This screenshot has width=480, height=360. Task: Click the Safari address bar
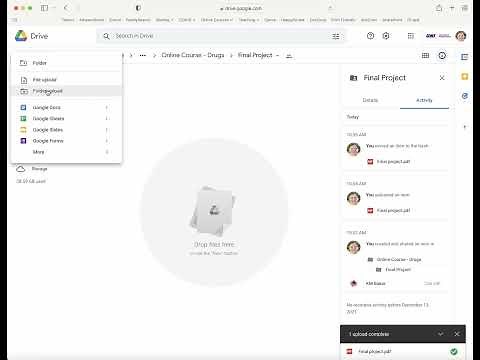click(241, 8)
